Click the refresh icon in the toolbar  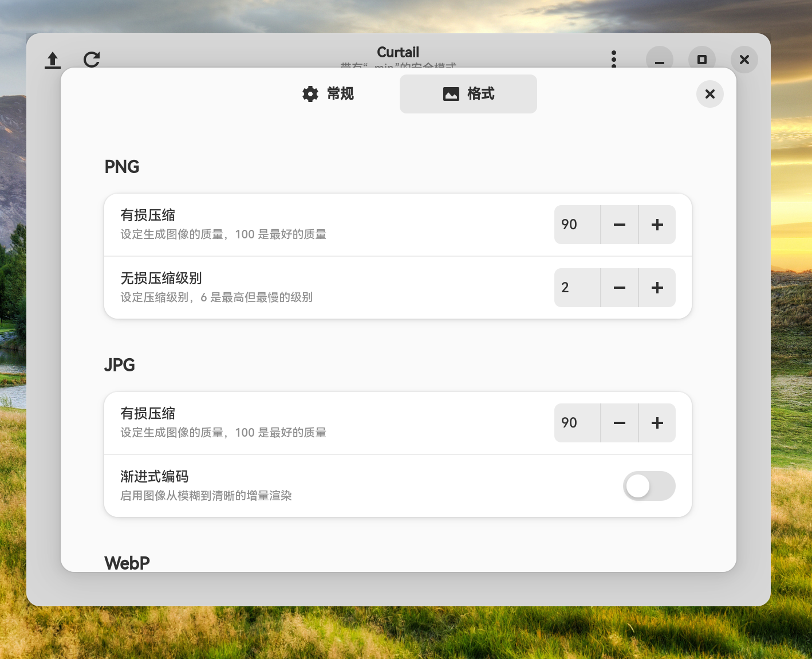click(92, 59)
